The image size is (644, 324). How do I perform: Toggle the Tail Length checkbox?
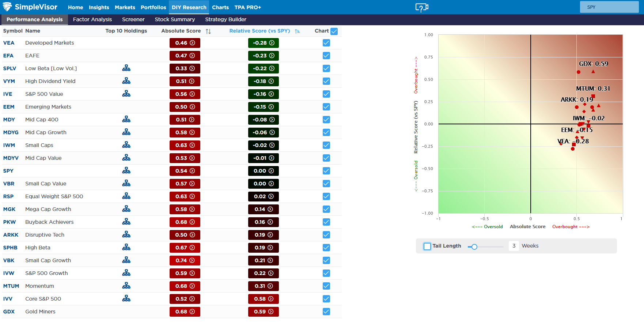coord(427,246)
